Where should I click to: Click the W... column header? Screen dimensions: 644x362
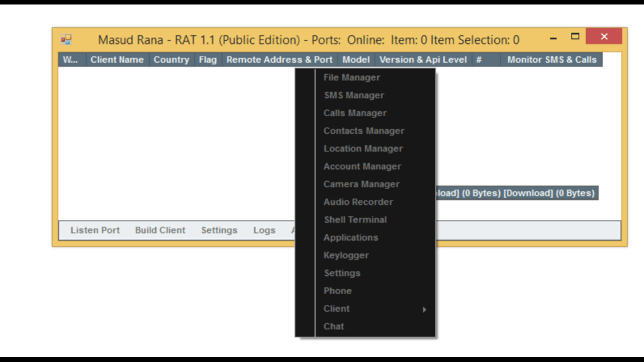tap(70, 60)
